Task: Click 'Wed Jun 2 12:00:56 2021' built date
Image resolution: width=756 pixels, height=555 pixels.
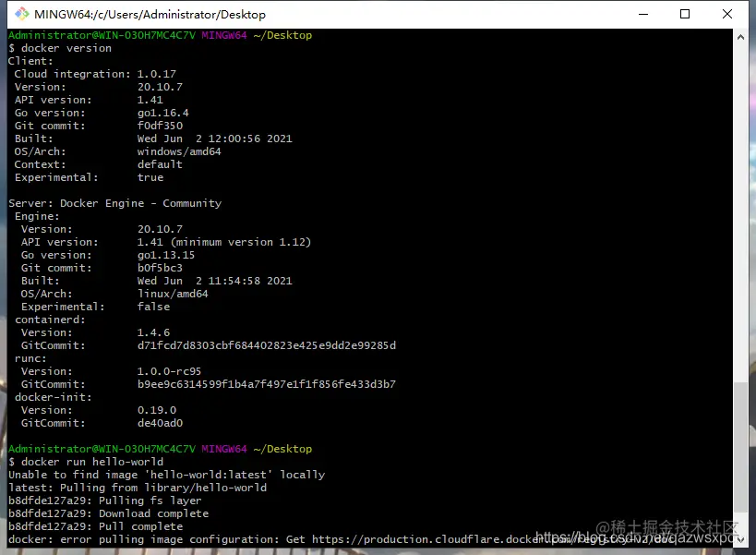Action: point(214,139)
